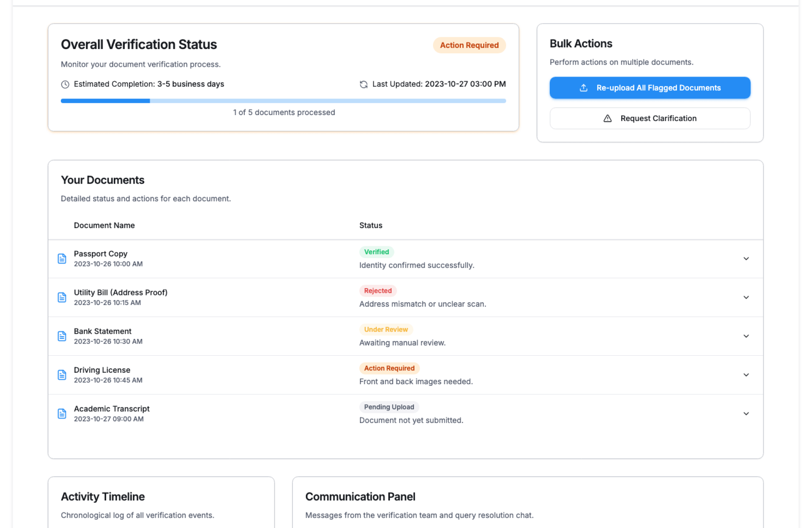The image size is (812, 528).
Task: Click the Bank Statement document file icon
Action: 62,336
